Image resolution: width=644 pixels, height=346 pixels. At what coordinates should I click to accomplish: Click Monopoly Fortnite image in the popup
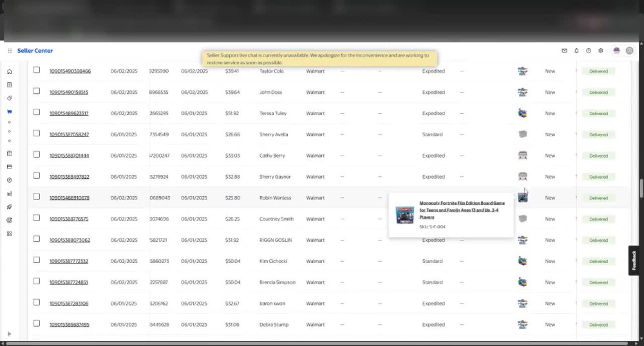[x=405, y=215]
